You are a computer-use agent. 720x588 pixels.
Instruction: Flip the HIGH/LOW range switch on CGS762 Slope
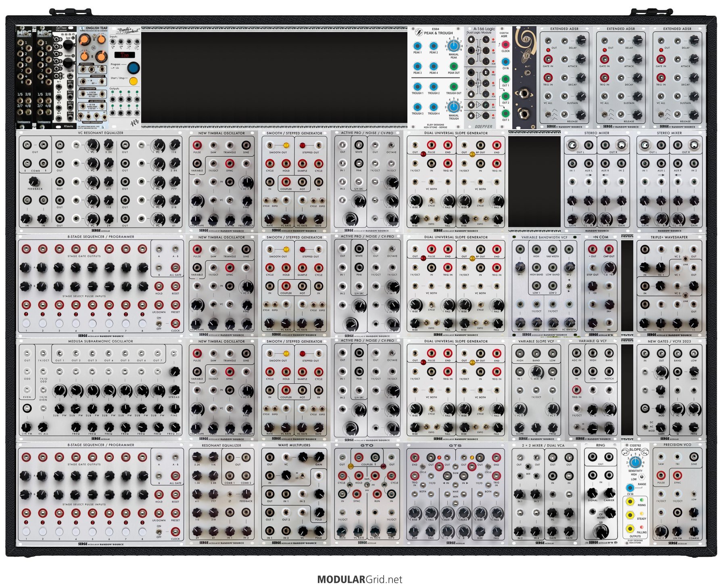pos(642,477)
